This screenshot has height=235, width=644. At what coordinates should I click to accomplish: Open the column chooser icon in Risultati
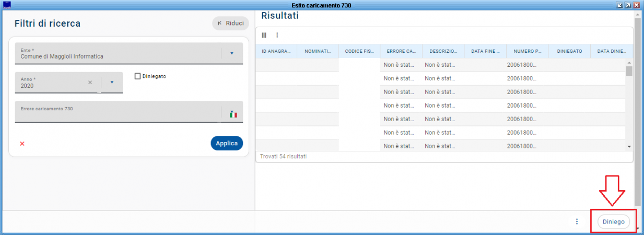[264, 35]
